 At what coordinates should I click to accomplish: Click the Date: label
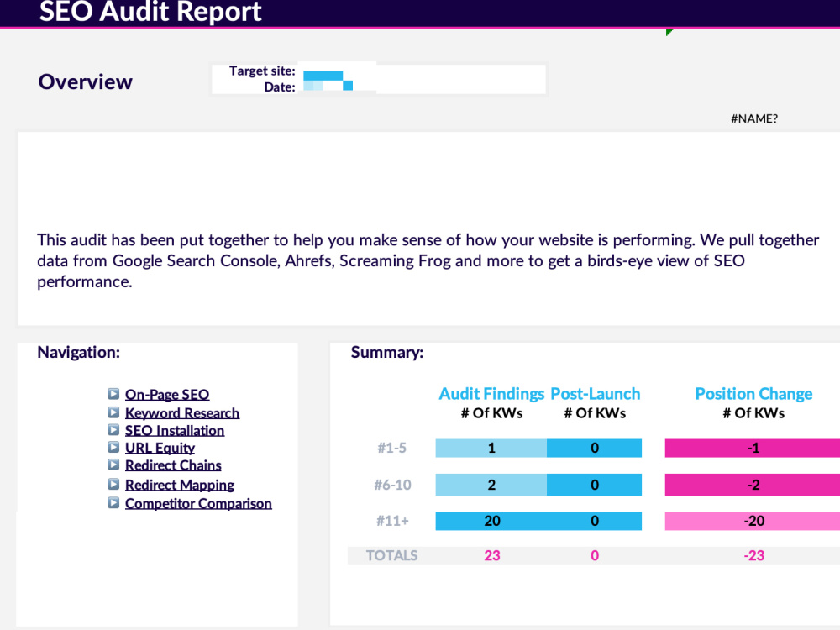[x=280, y=87]
